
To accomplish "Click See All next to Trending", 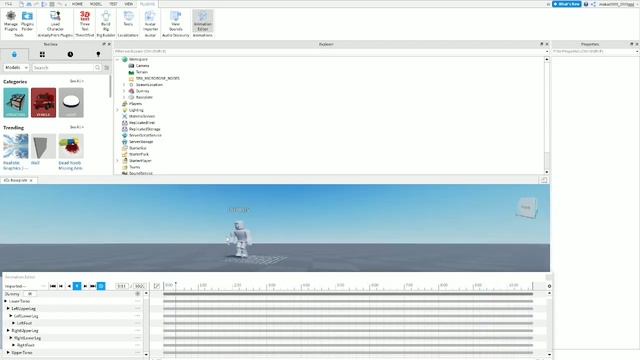I will [76, 127].
